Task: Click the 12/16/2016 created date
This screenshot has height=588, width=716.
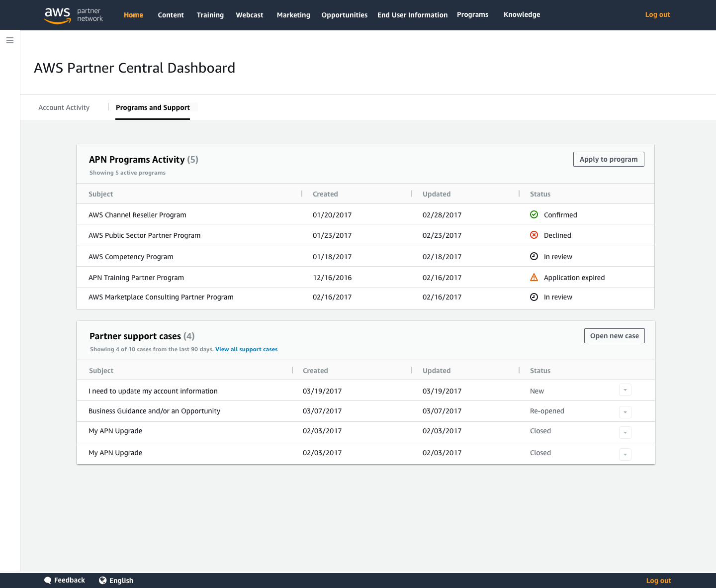Action: [x=332, y=278]
